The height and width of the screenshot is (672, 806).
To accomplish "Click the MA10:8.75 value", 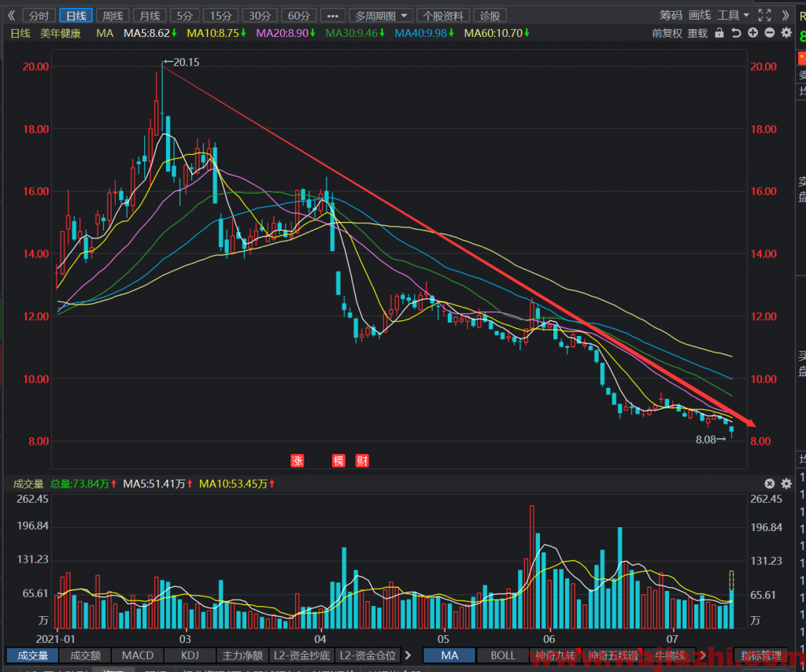I will [216, 33].
